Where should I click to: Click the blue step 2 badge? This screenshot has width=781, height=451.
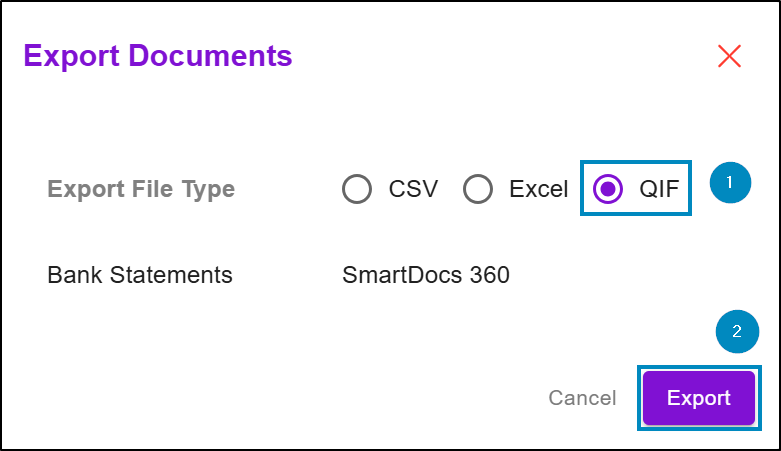tap(737, 331)
